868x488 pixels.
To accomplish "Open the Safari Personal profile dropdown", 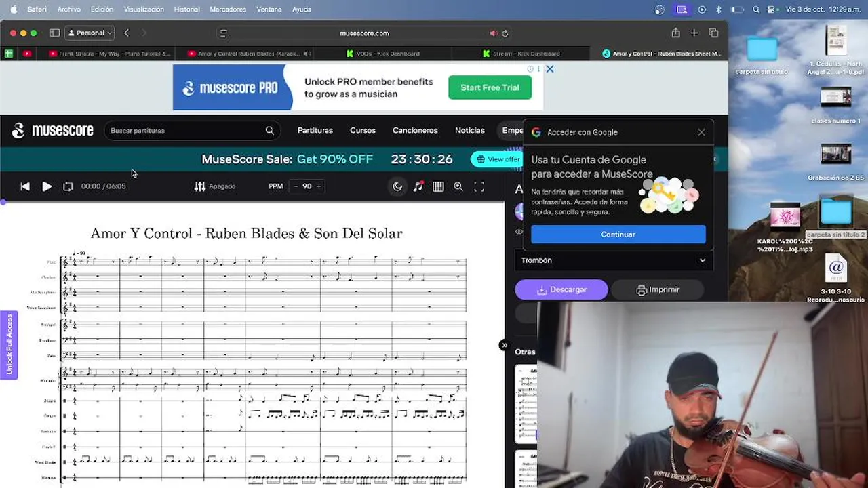I will tap(90, 33).
